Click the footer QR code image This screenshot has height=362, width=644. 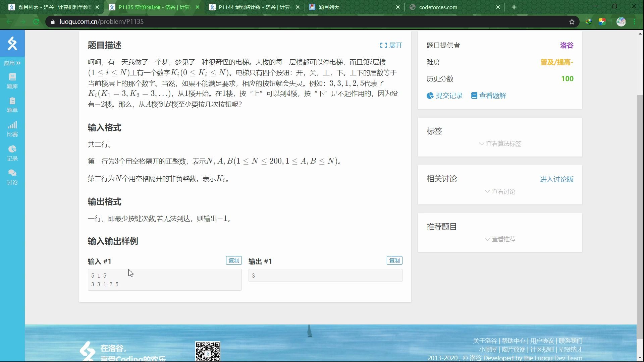point(208,351)
